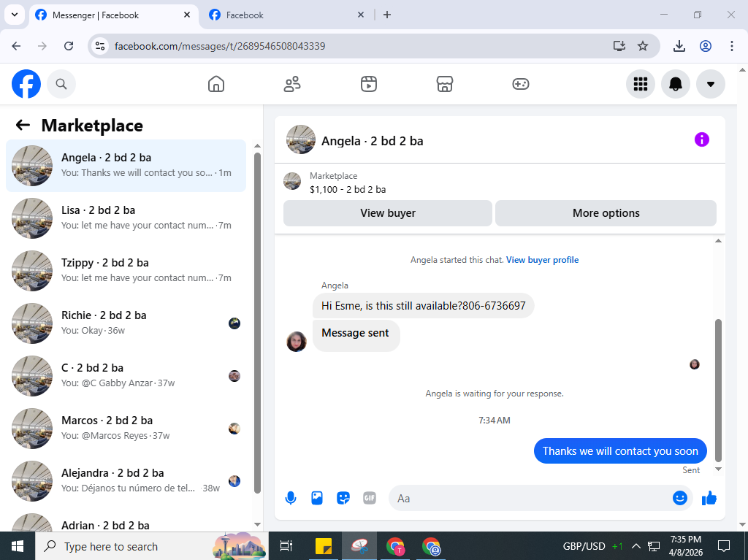748x560 pixels.
Task: Open the Windows Start menu
Action: (x=18, y=546)
